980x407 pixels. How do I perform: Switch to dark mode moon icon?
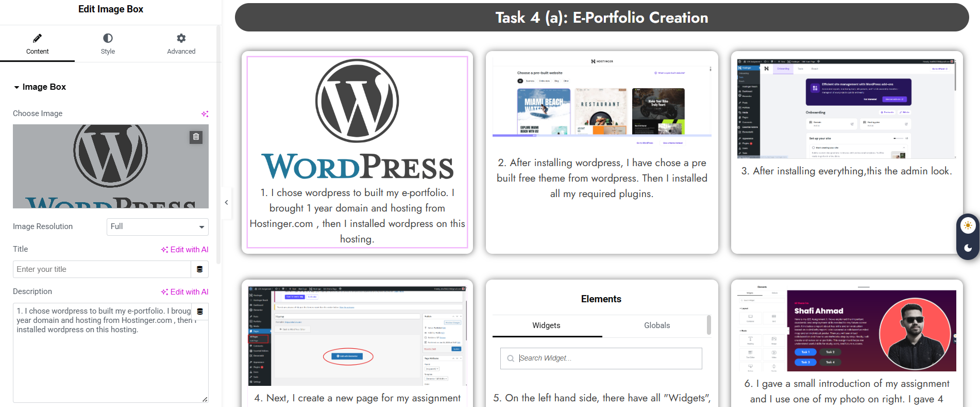tap(968, 248)
